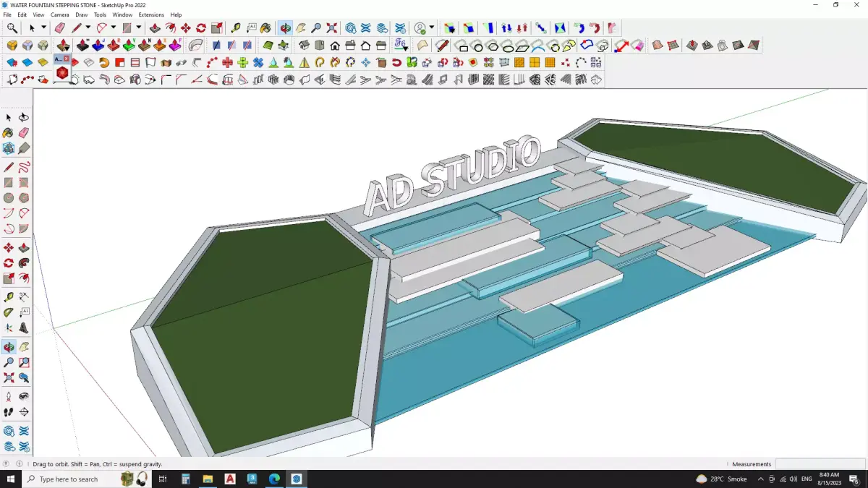Select the Make Component tool in left toolbar

coord(9,148)
